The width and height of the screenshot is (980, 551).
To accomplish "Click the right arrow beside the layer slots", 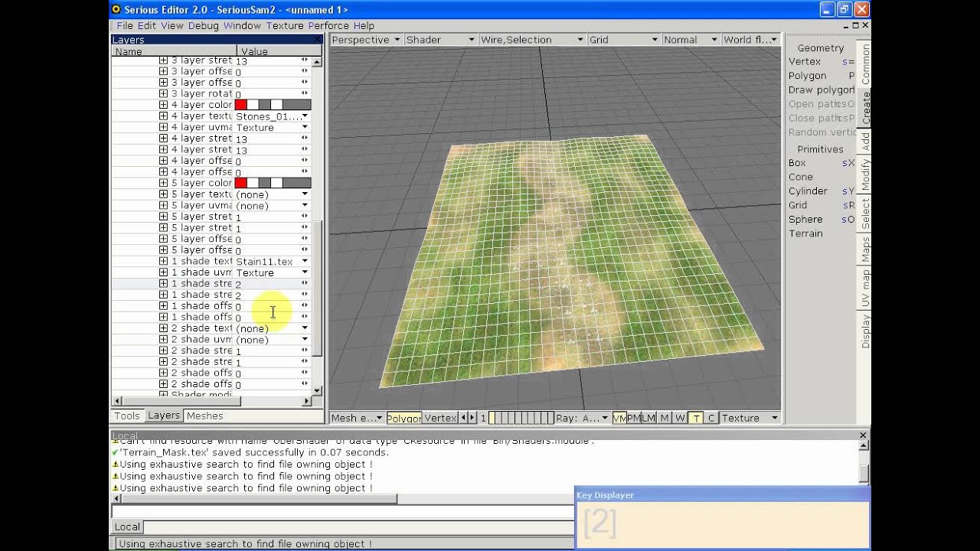I will tap(472, 418).
